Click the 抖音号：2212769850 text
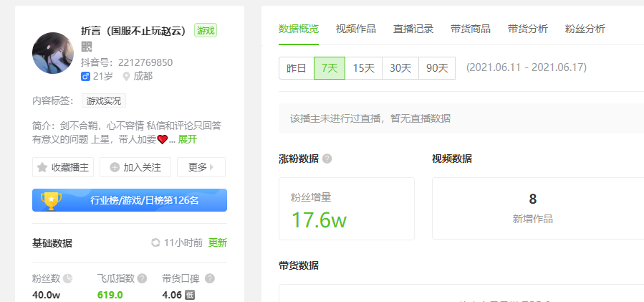This screenshot has height=302, width=644. coord(127,62)
